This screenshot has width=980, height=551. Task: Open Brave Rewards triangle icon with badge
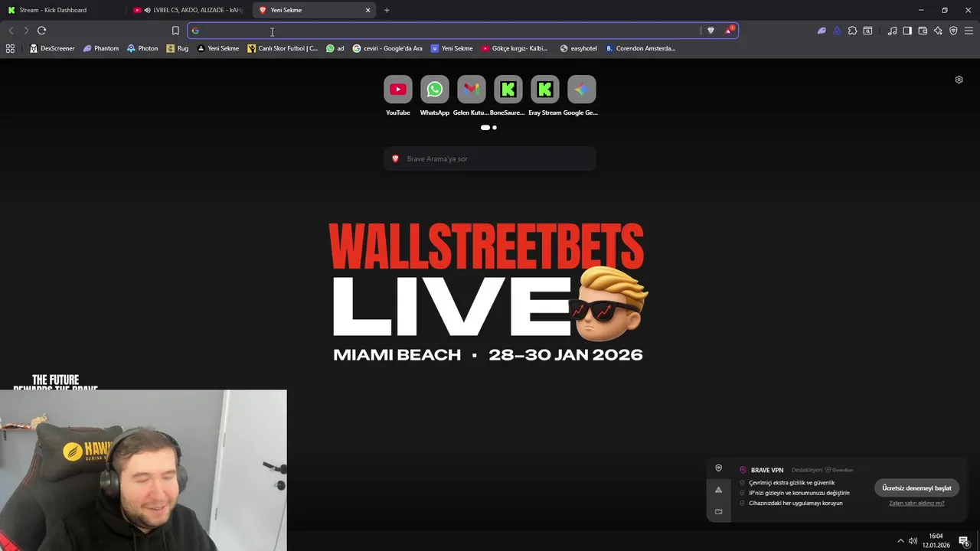[x=729, y=31]
